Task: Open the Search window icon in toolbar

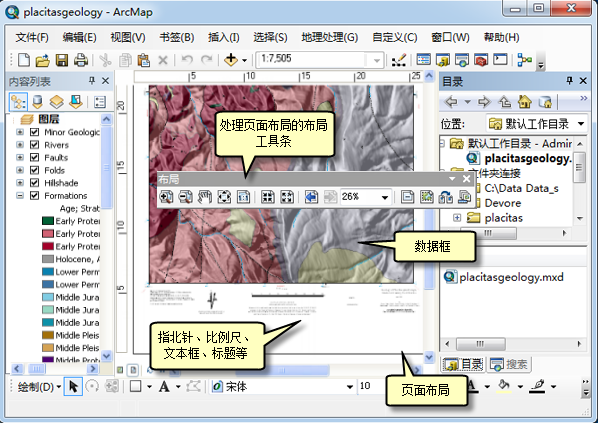Action: point(462,60)
